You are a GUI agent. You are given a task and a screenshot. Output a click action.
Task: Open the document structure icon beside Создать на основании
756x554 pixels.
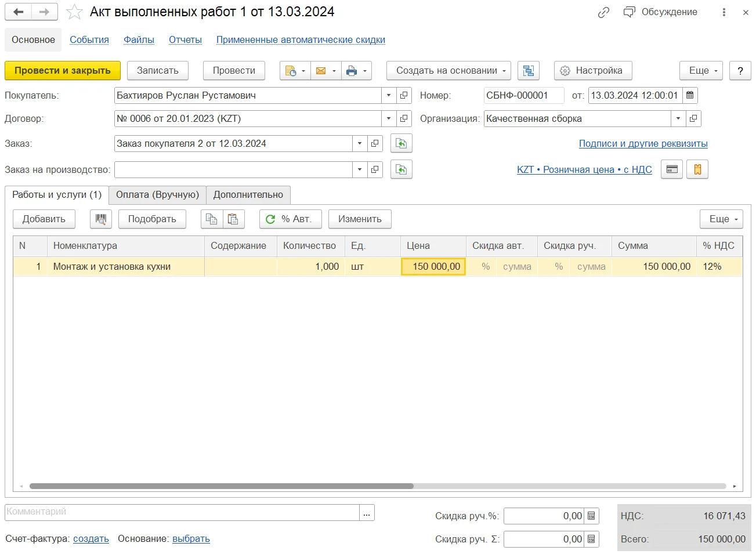pos(529,71)
